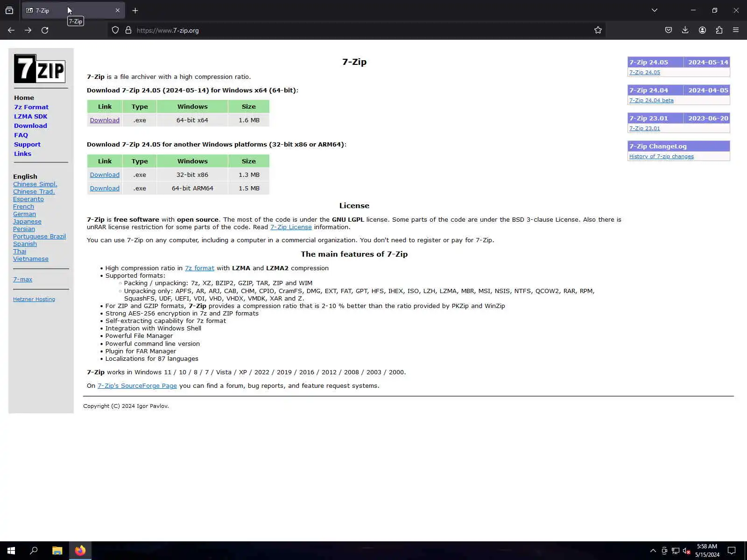Close the 7-Zip browser tab
Viewport: 747px width, 560px height.
[x=118, y=10]
